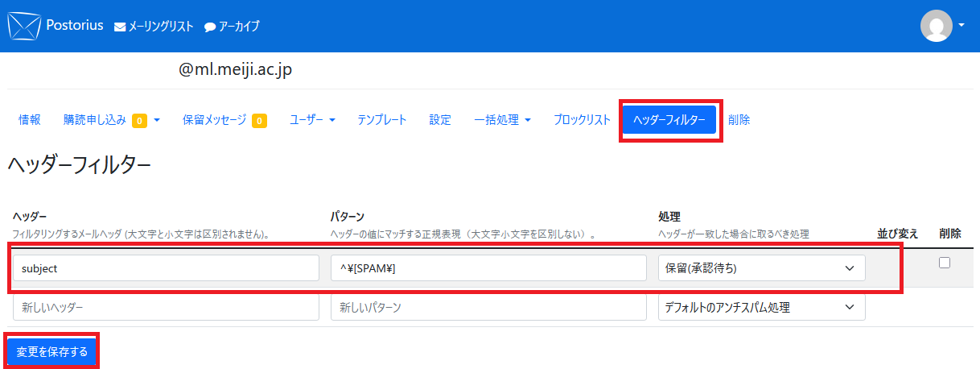Expand the ユーザー dropdown menu
This screenshot has width=980, height=369.
click(331, 120)
